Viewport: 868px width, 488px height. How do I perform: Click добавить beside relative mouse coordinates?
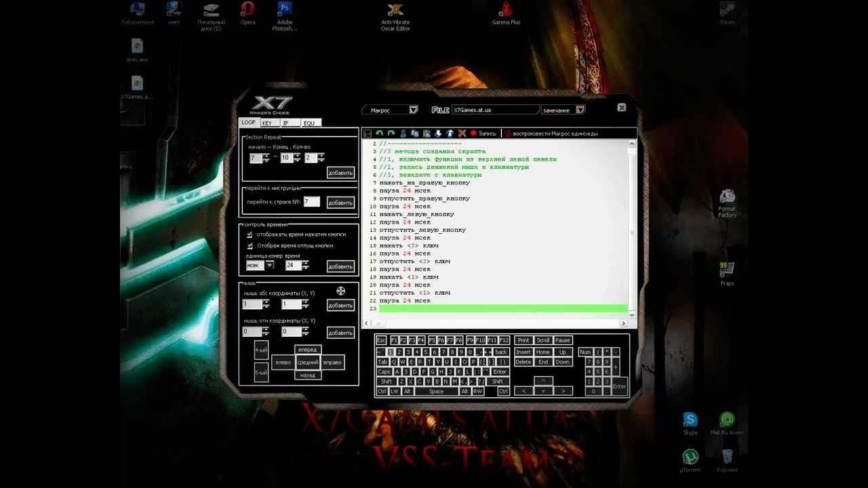click(340, 333)
